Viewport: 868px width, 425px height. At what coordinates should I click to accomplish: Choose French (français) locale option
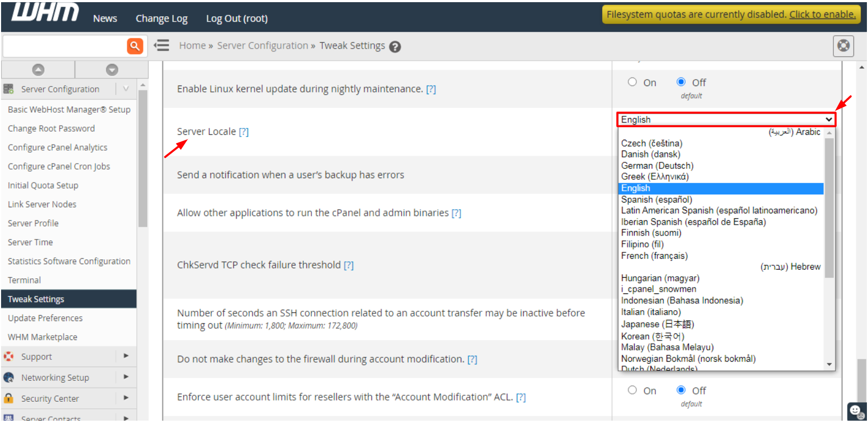(x=721, y=256)
